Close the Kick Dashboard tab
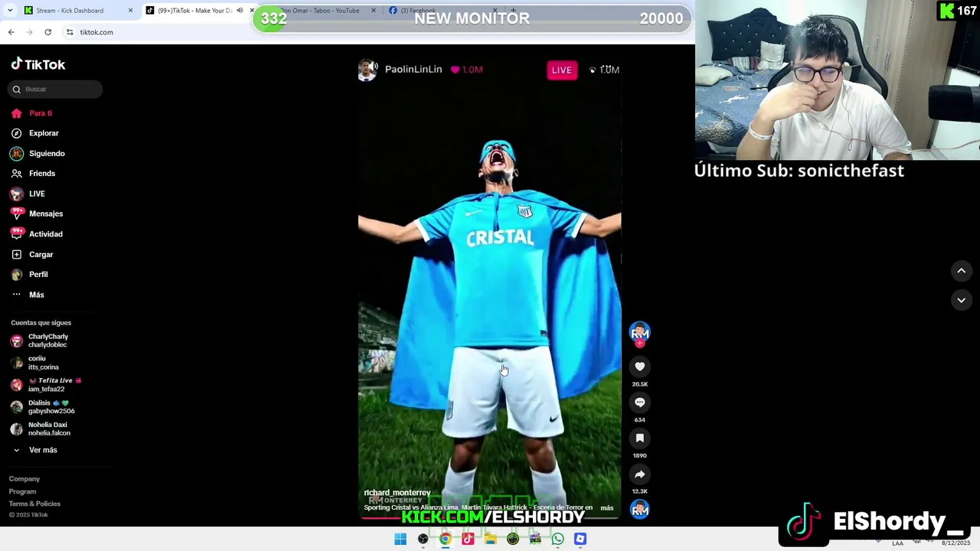The image size is (980, 551). point(130,11)
